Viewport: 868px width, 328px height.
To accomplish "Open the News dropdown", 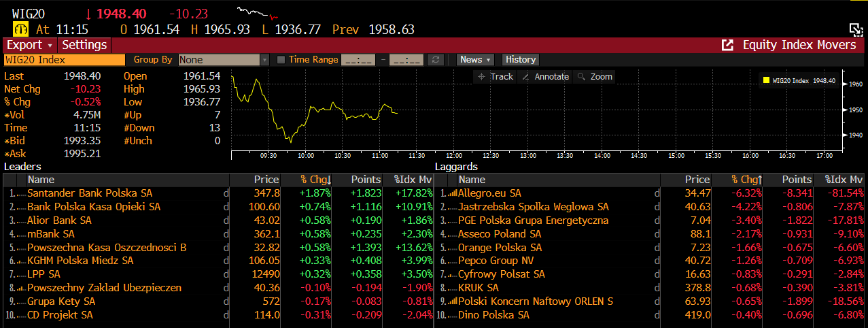I will [475, 60].
